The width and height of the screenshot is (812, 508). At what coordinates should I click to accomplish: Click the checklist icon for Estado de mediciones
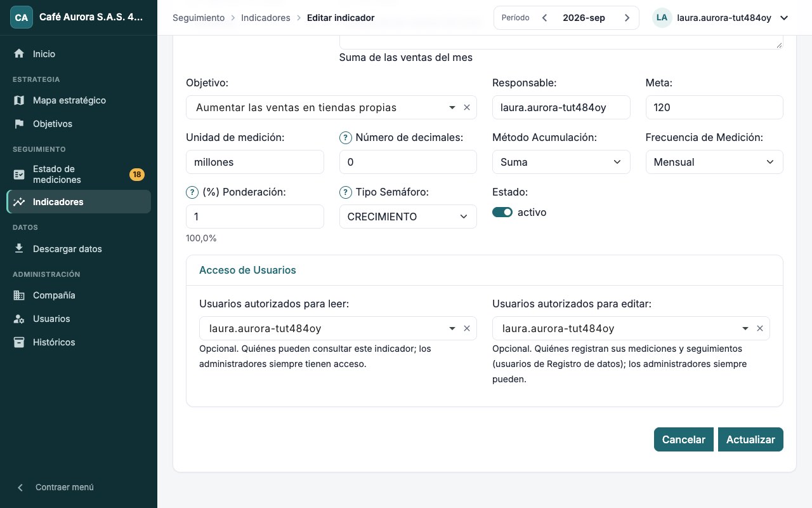coord(19,174)
